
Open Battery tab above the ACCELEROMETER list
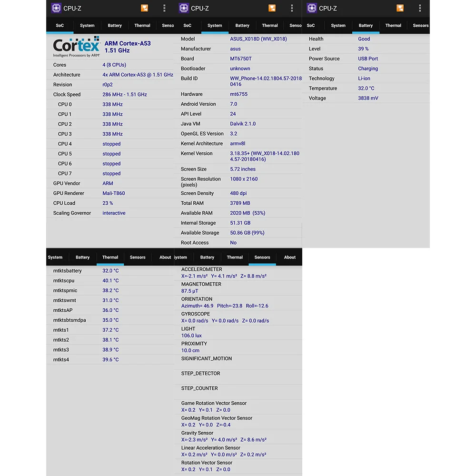[207, 257]
